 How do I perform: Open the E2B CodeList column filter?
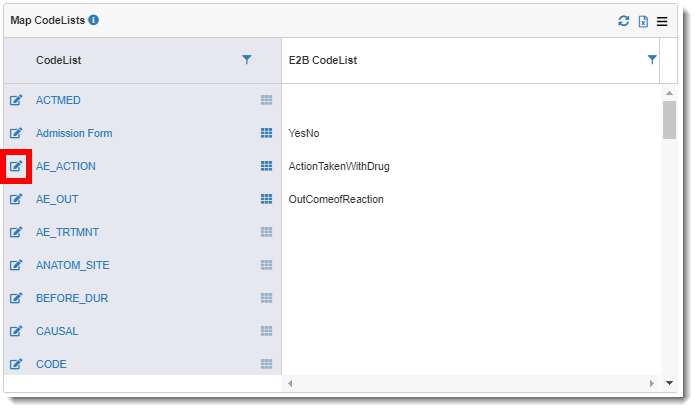tap(652, 60)
